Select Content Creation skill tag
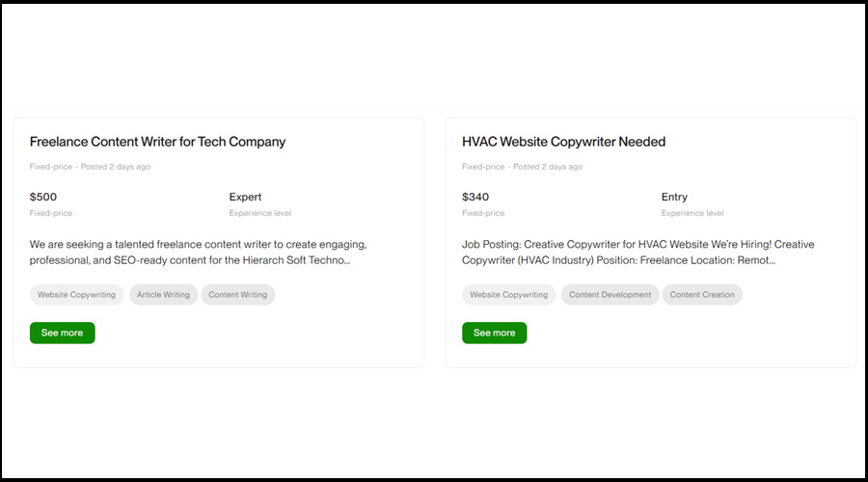Image resolution: width=868 pixels, height=482 pixels. pyautogui.click(x=702, y=295)
